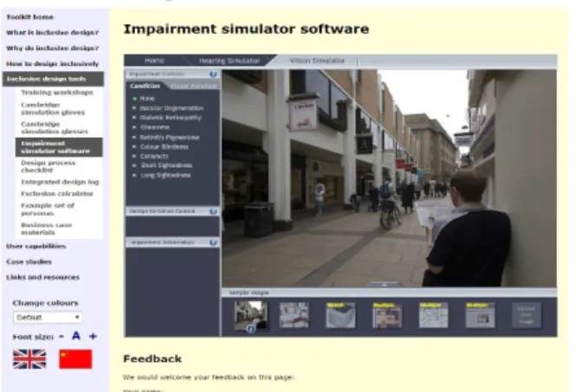Select the street scene sample thumbnail
Viewport: 576px width, 392px height.
[251, 315]
